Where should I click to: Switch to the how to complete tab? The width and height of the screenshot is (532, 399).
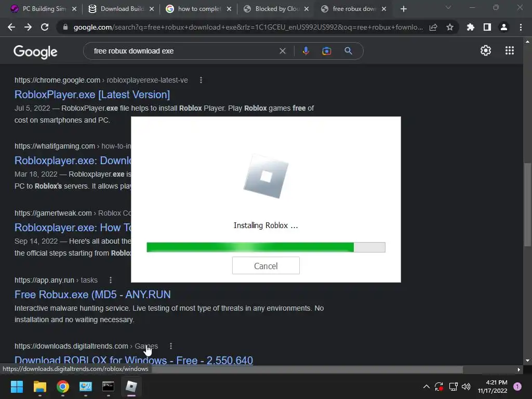pos(197,9)
